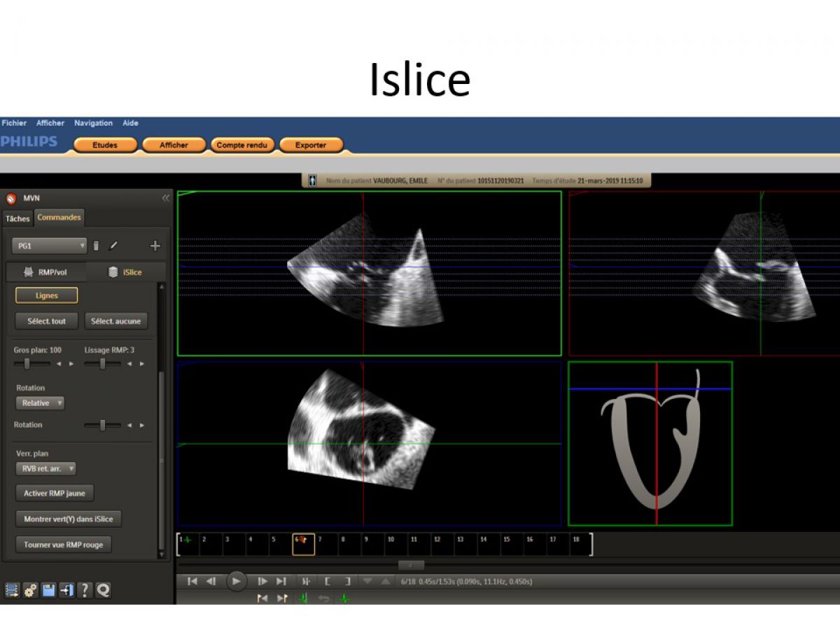The height and width of the screenshot is (630, 840).
Task: Increase Lissage RMP with right arrow
Action: (x=142, y=364)
